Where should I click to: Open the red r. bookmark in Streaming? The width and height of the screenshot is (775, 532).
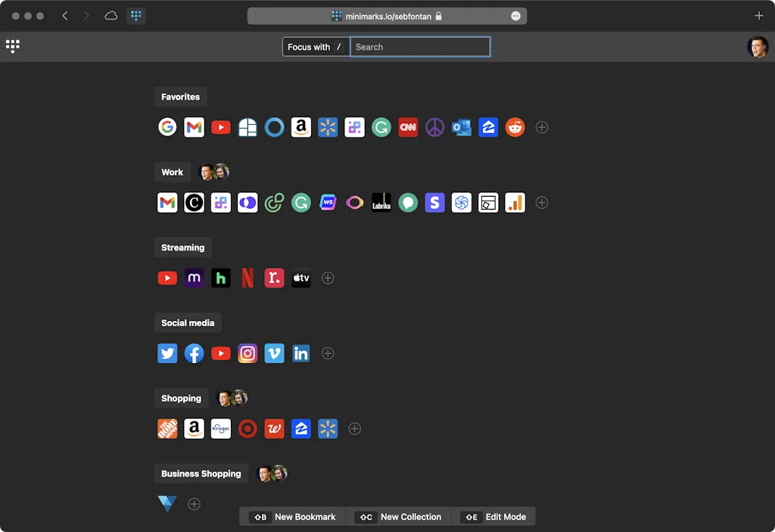pos(274,278)
